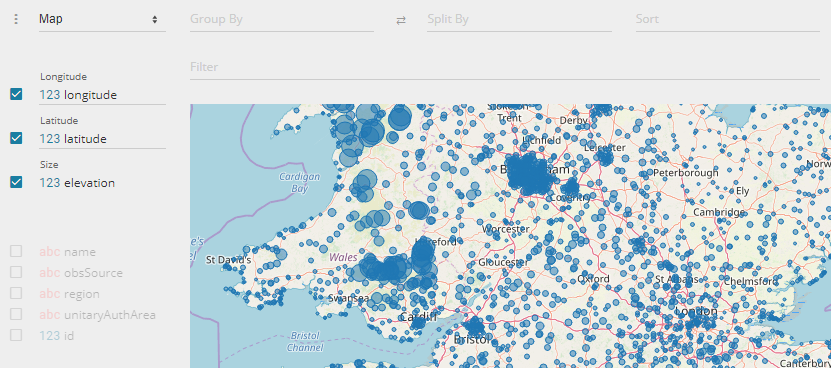This screenshot has width=831, height=368.
Task: Click the Sort field
Action: (728, 20)
